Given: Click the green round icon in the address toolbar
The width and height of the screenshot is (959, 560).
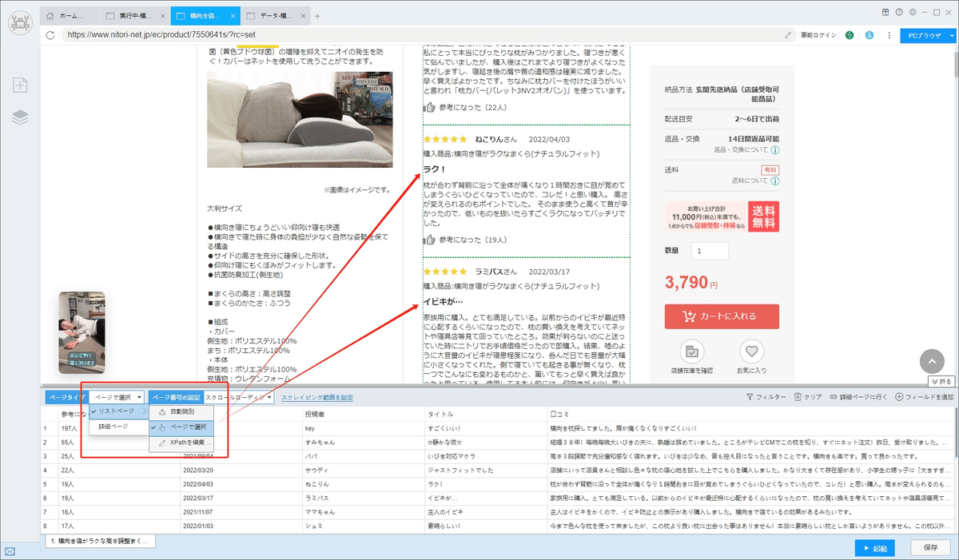Looking at the screenshot, I should (x=850, y=35).
